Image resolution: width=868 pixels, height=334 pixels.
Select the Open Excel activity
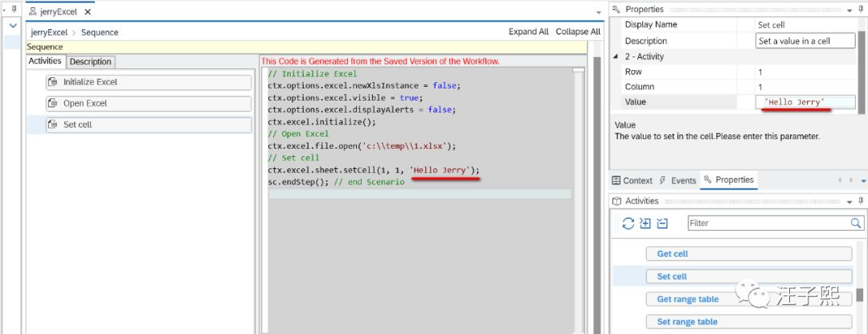[149, 104]
